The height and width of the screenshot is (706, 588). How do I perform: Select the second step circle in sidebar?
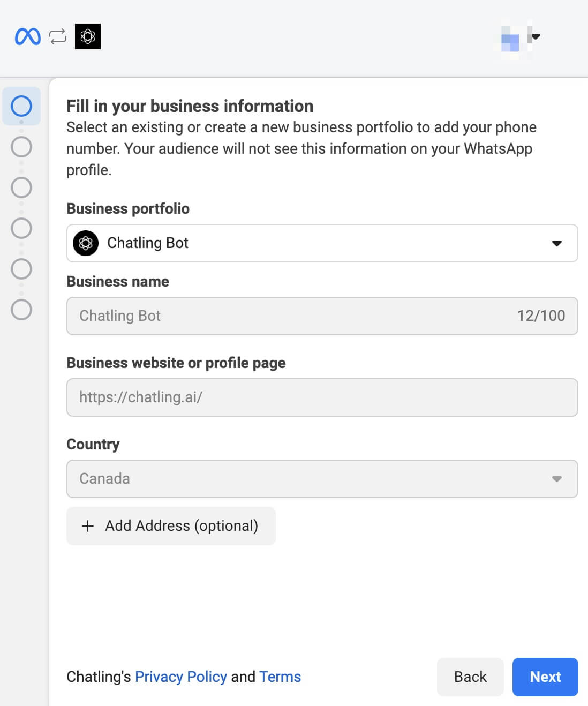tap(21, 147)
